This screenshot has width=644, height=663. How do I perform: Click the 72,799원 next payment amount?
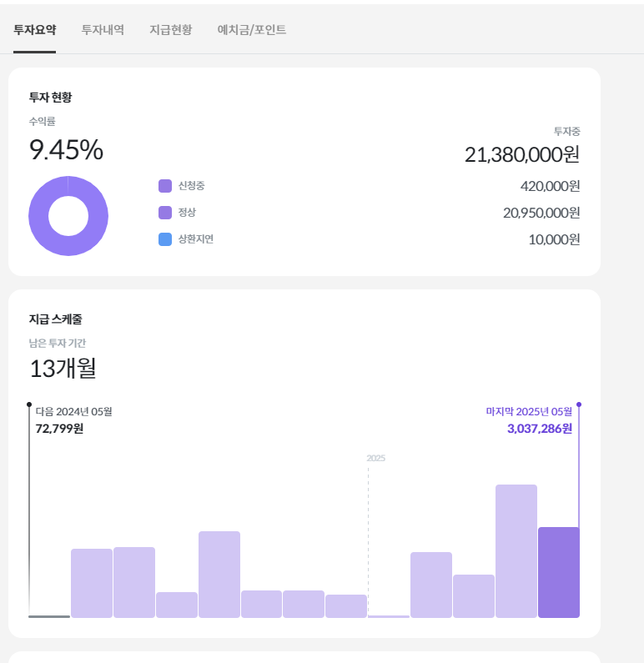[59, 429]
